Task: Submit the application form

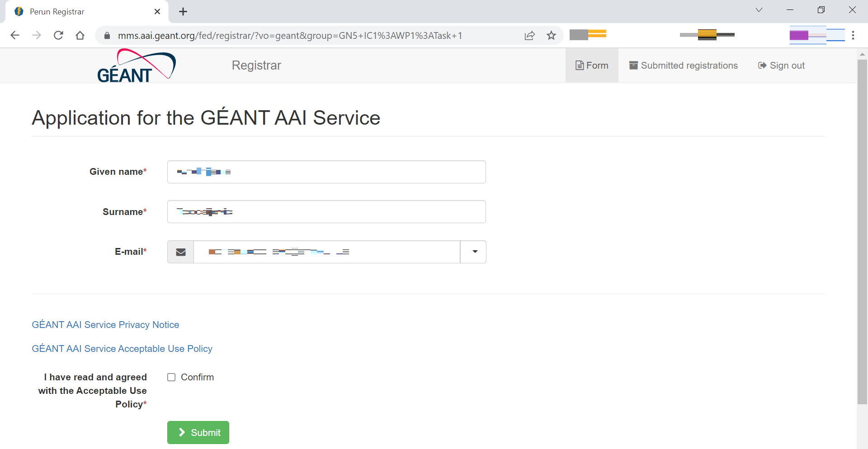Action: [x=198, y=432]
